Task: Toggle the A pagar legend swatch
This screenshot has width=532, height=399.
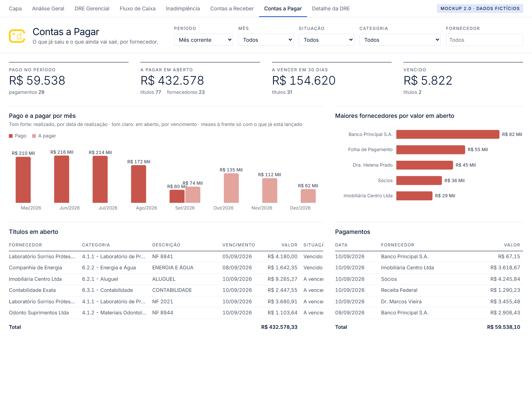Action: click(34, 136)
